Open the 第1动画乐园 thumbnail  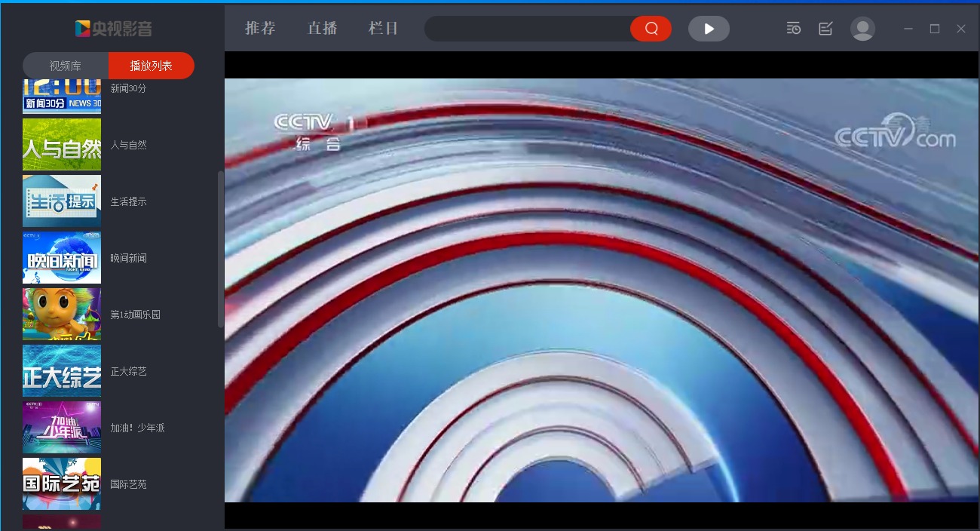62,314
